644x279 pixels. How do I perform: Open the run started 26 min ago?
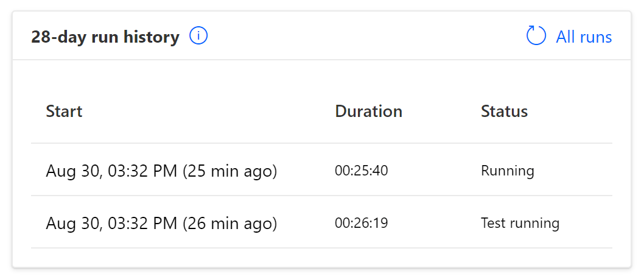pyautogui.click(x=161, y=224)
